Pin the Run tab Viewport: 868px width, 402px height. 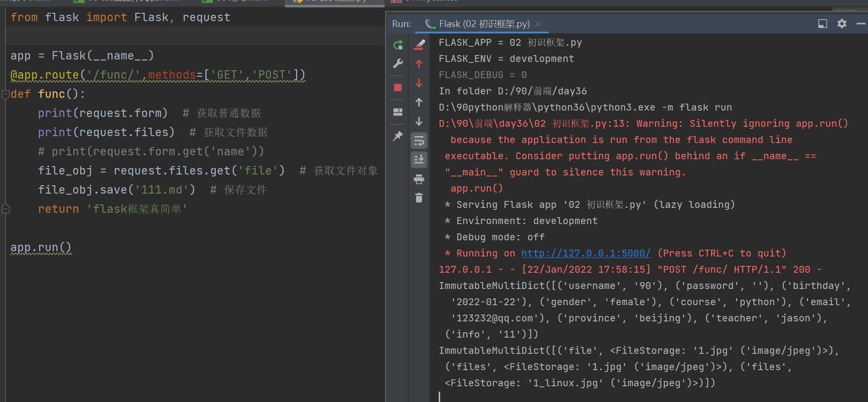[398, 136]
